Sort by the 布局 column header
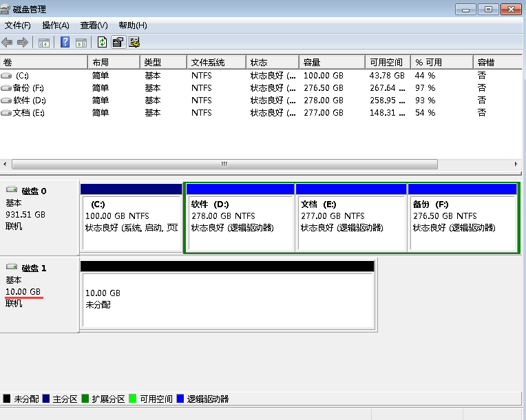The width and height of the screenshot is (526, 420). click(114, 63)
